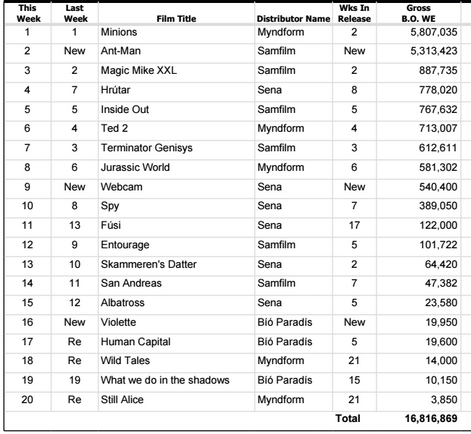Click the Webcam film title
471x434 pixels.
coord(121,187)
